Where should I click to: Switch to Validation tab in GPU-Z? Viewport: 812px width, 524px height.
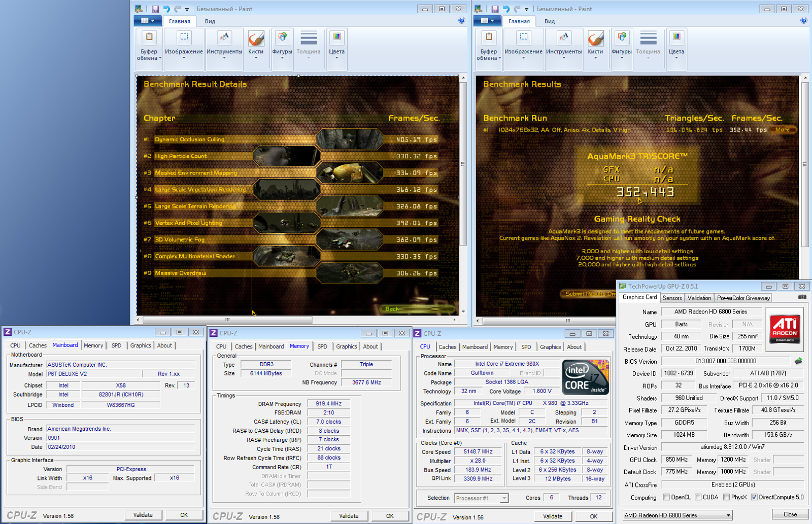point(699,298)
